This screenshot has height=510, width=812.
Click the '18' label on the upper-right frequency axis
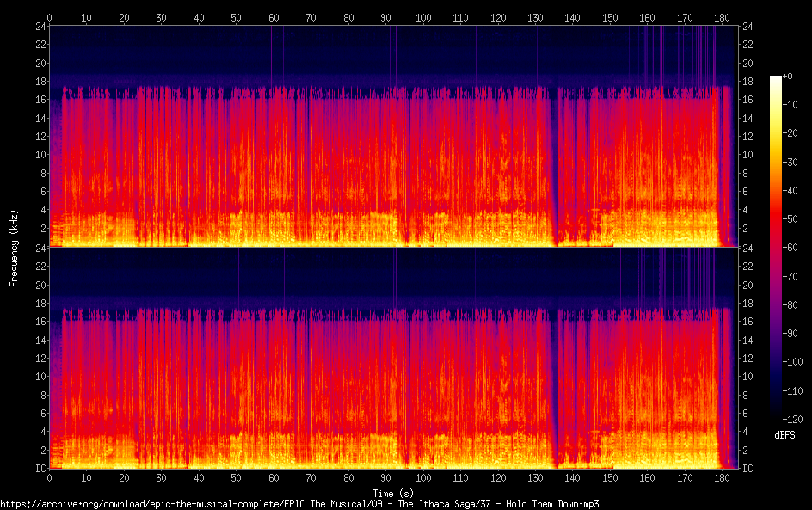click(x=747, y=82)
